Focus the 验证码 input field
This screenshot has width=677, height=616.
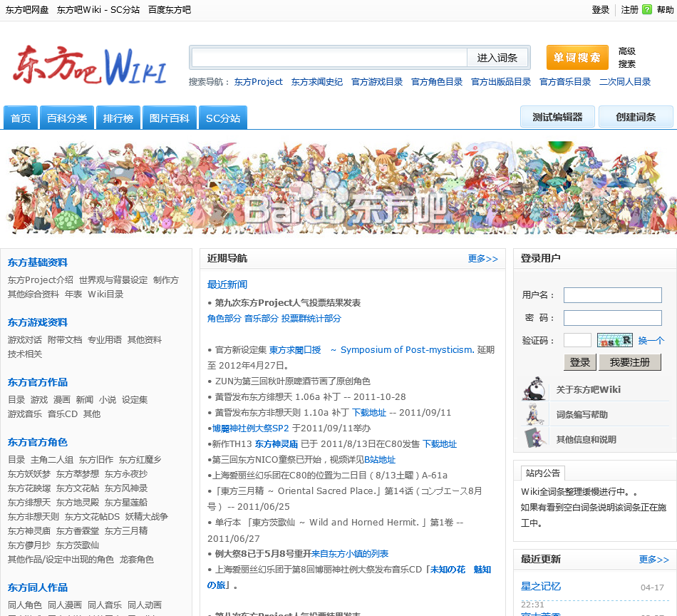[577, 340]
